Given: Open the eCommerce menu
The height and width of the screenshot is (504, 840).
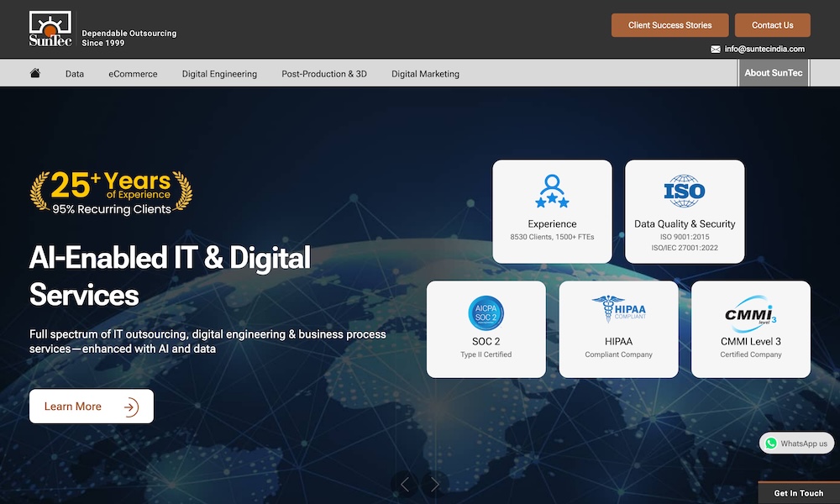Looking at the screenshot, I should coord(133,74).
